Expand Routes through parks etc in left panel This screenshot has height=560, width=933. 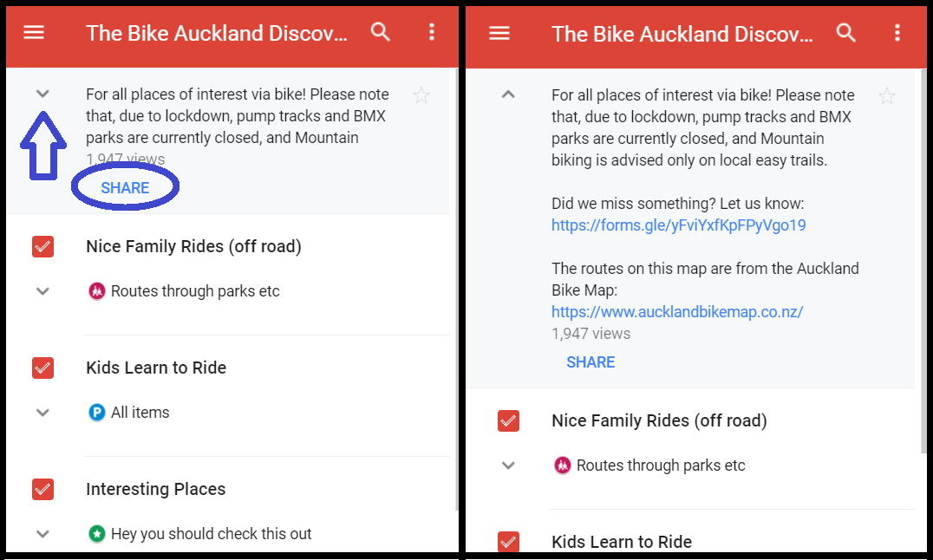click(42, 291)
